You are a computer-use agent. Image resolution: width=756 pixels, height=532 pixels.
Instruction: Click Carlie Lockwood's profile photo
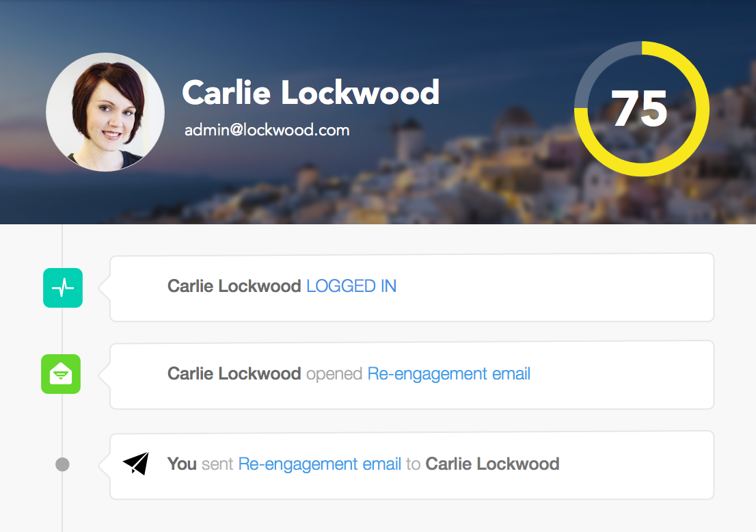pyautogui.click(x=105, y=112)
